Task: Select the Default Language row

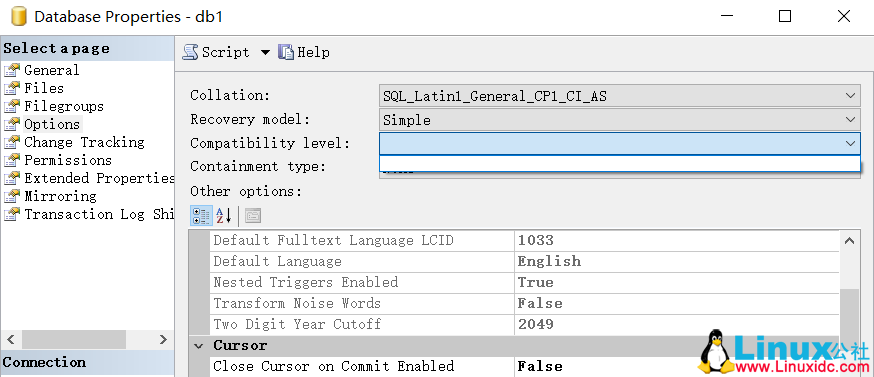Action: [525, 262]
